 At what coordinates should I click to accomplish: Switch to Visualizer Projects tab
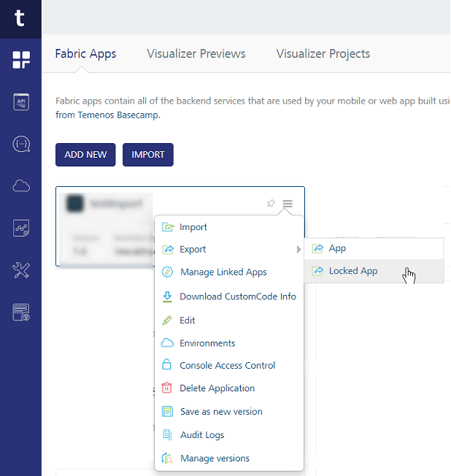coord(323,54)
